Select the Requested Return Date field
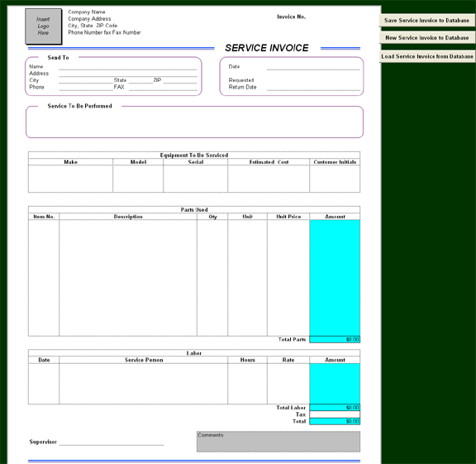Screen dimensions: 476x464 [313, 87]
